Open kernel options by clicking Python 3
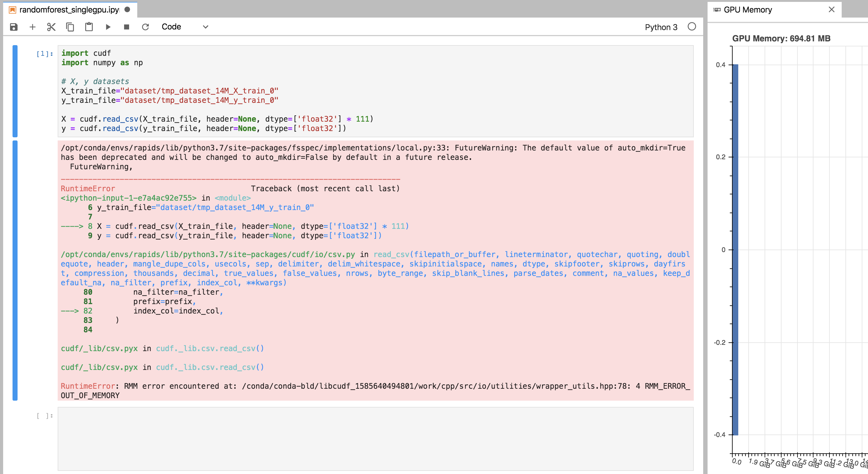 tap(661, 27)
